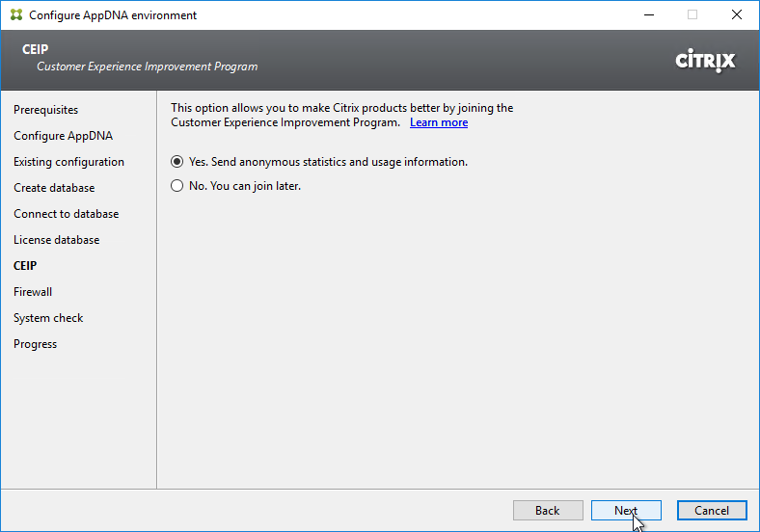Click the Back button
Image resolution: width=760 pixels, height=532 pixels.
pyautogui.click(x=548, y=511)
